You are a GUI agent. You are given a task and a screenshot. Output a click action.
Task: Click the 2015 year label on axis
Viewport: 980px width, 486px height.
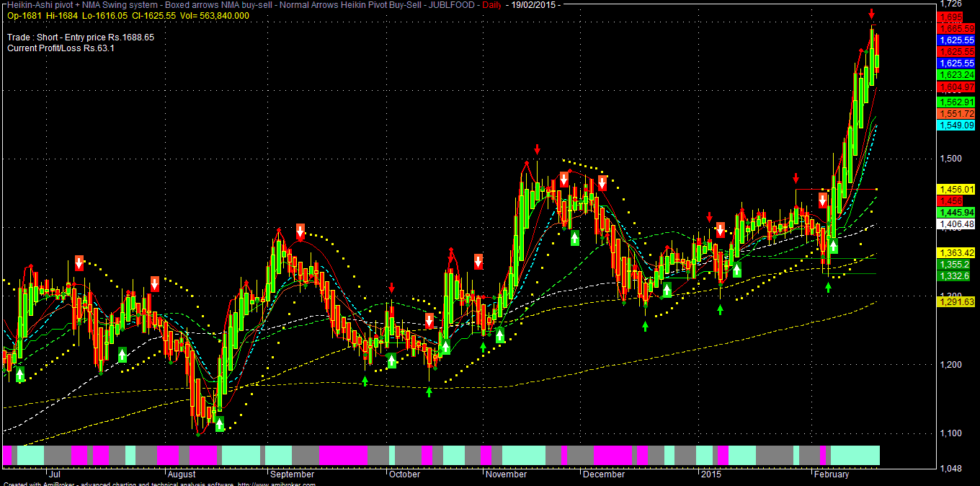point(710,474)
